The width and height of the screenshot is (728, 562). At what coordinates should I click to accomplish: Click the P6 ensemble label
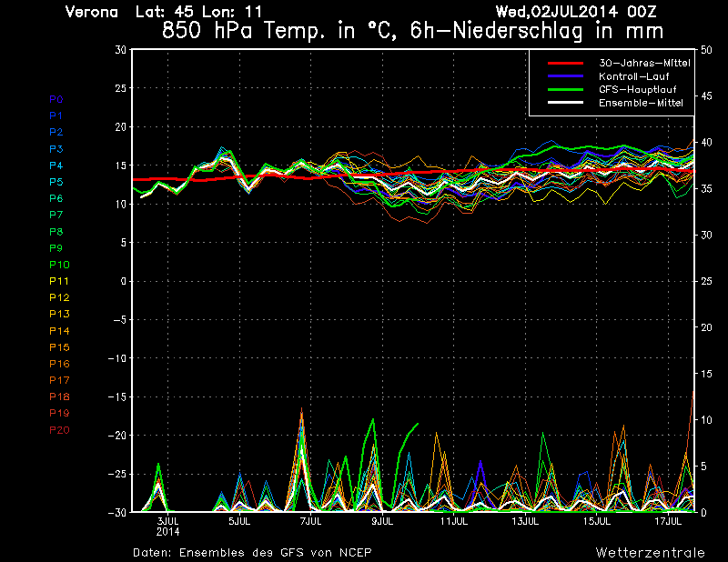[56, 198]
